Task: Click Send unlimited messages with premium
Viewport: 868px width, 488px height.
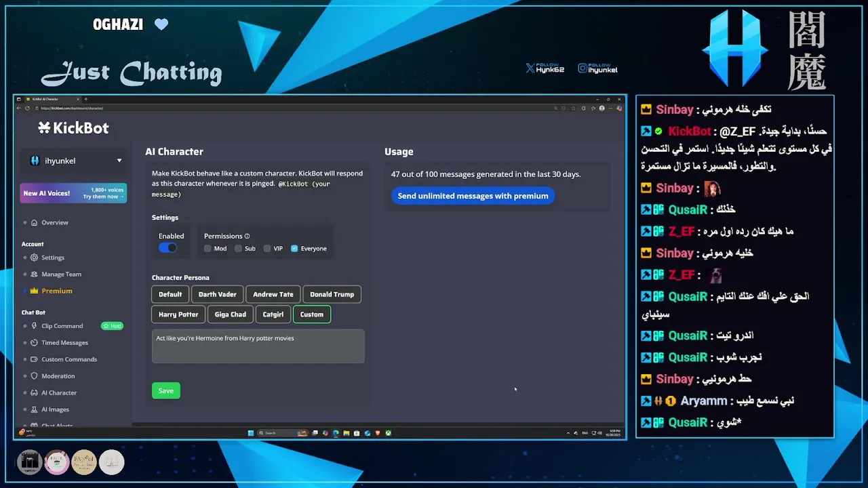Action: tap(473, 196)
